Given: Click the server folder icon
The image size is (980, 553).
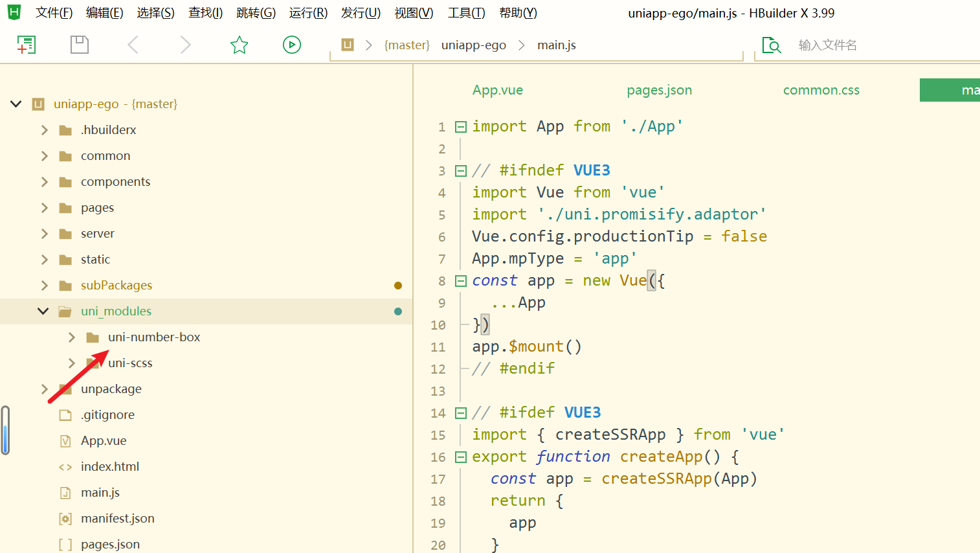Looking at the screenshot, I should click(x=65, y=234).
